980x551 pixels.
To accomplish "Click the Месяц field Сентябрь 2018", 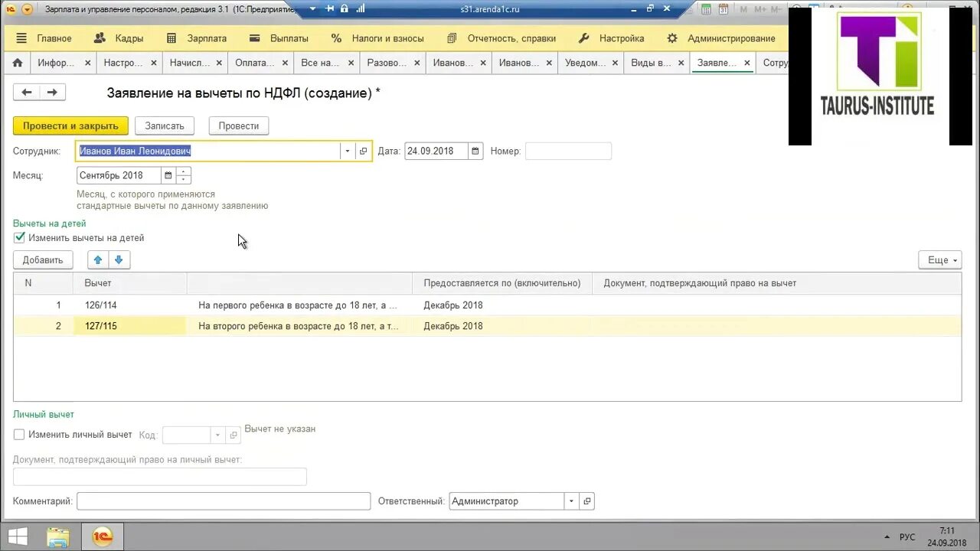I will point(119,175).
